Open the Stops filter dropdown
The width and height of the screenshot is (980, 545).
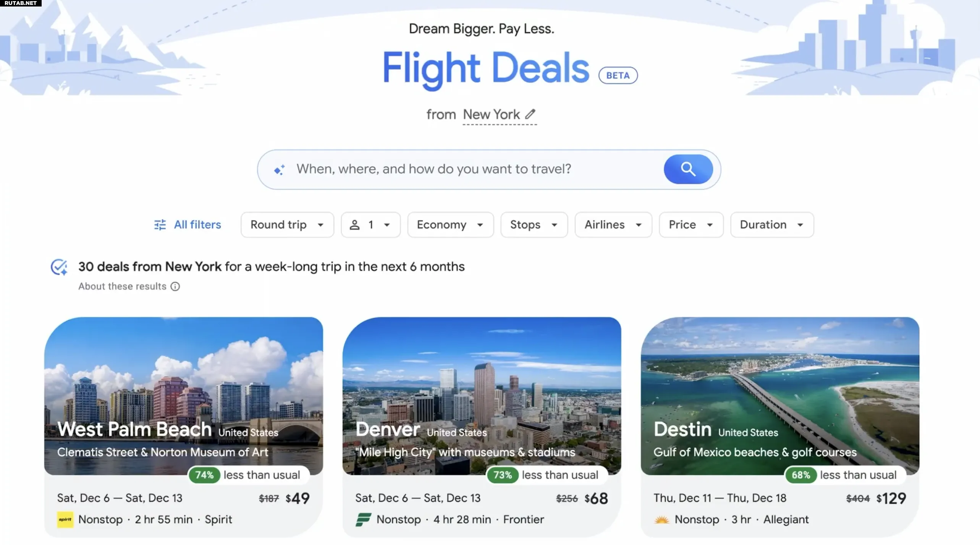pyautogui.click(x=534, y=225)
